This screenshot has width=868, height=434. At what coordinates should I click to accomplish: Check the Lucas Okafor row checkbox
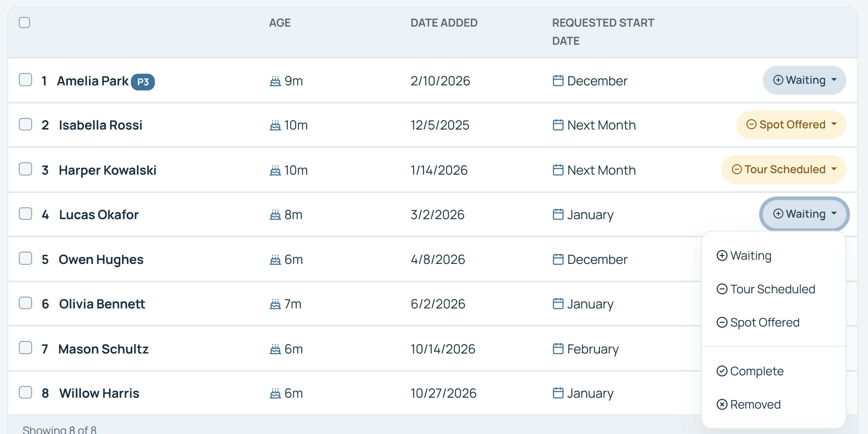click(x=25, y=214)
